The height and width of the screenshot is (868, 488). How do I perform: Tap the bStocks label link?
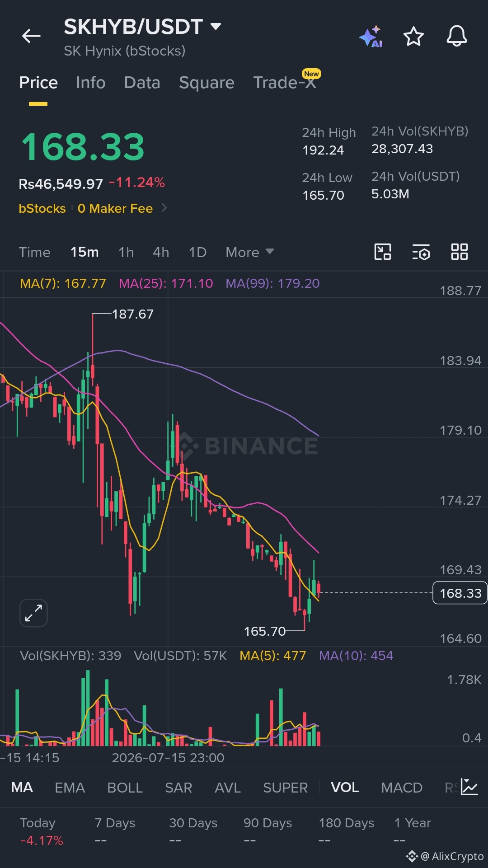point(42,208)
